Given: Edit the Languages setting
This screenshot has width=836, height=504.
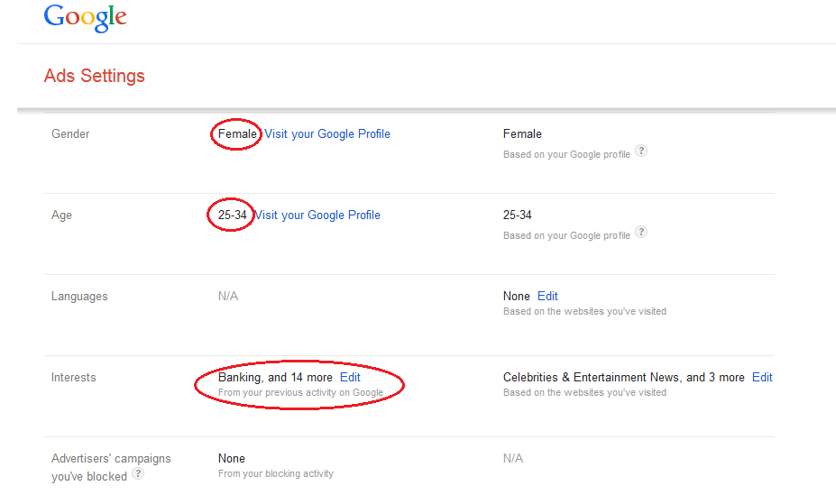Looking at the screenshot, I should 547,296.
